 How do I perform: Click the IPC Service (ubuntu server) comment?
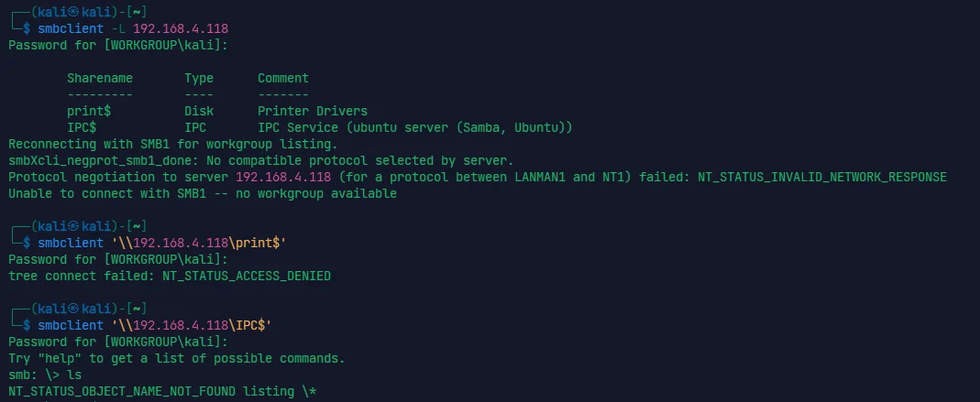coord(415,127)
